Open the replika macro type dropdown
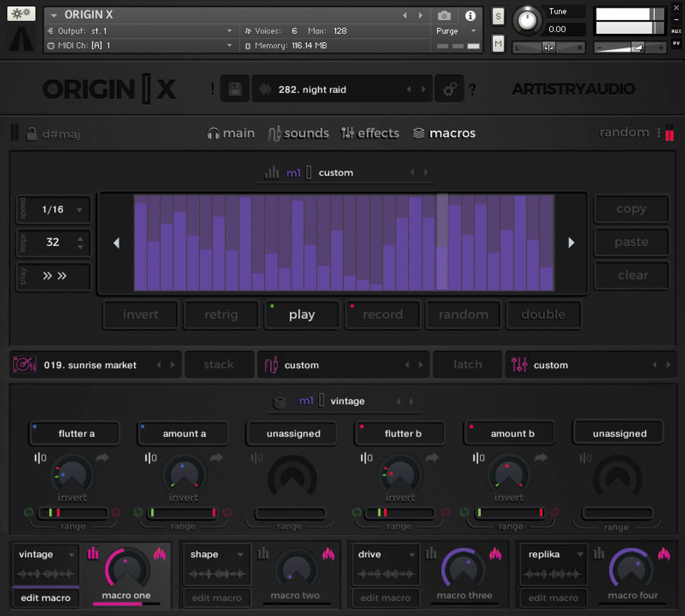 click(554, 554)
